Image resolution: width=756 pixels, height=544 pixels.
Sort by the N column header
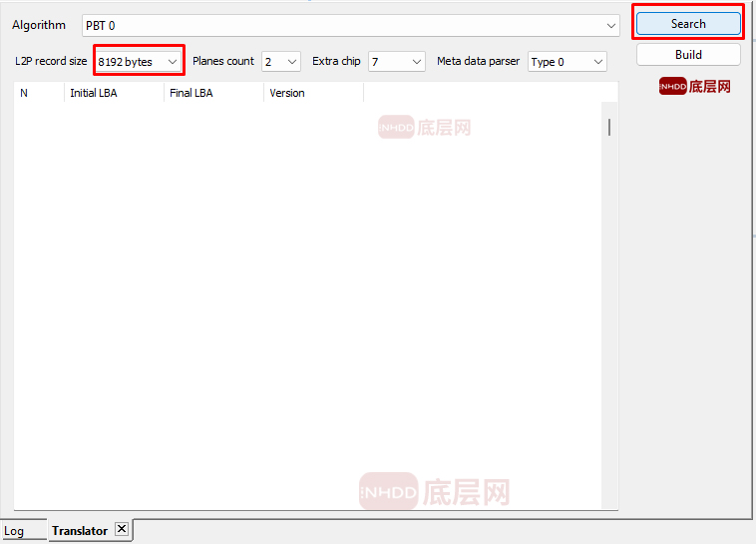pyautogui.click(x=38, y=93)
